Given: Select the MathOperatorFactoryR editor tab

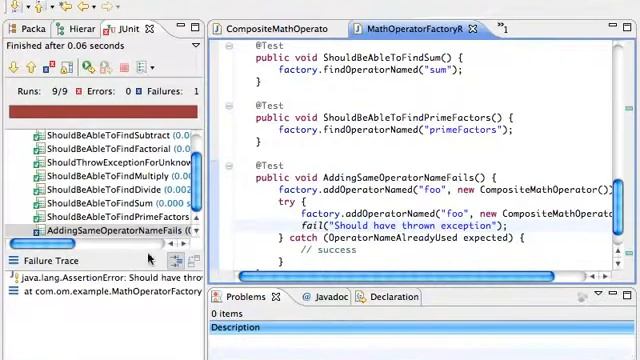Looking at the screenshot, I should click(x=409, y=29).
